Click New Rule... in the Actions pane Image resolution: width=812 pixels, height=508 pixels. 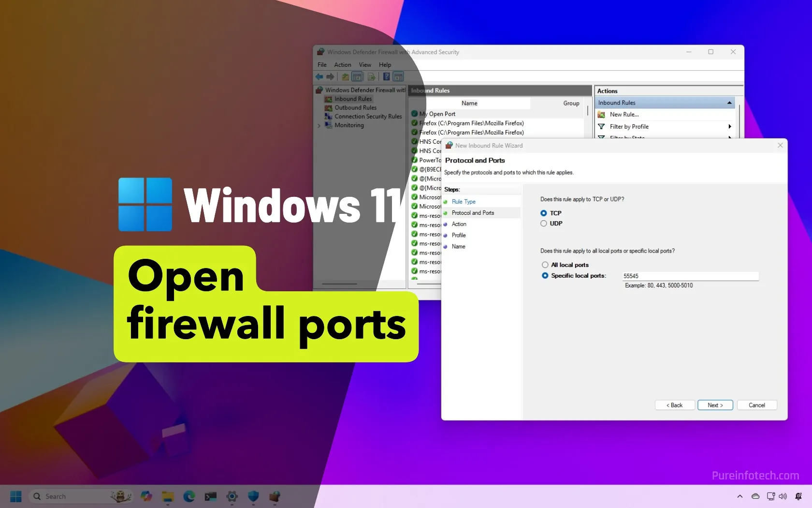click(624, 115)
